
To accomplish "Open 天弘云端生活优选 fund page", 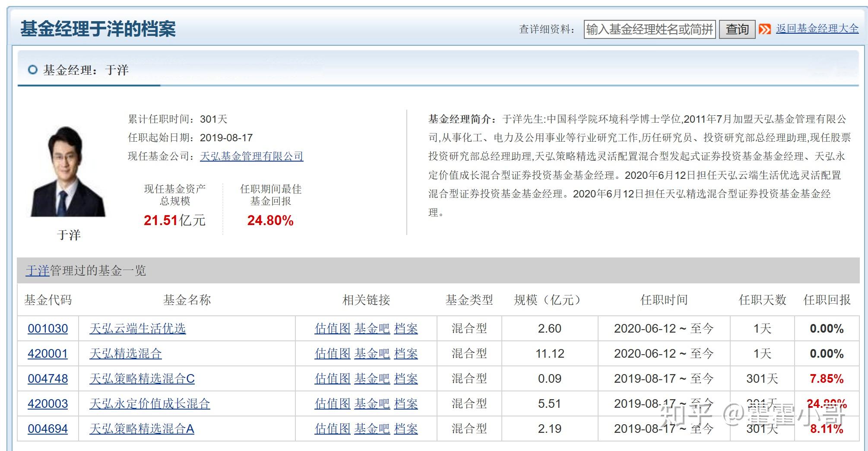I will point(138,329).
